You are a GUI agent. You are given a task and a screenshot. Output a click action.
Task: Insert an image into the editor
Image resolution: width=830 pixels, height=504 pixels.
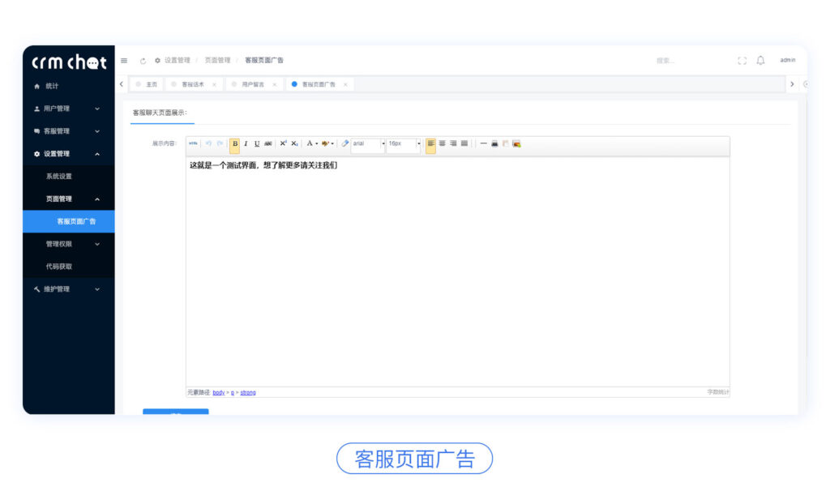(x=517, y=143)
